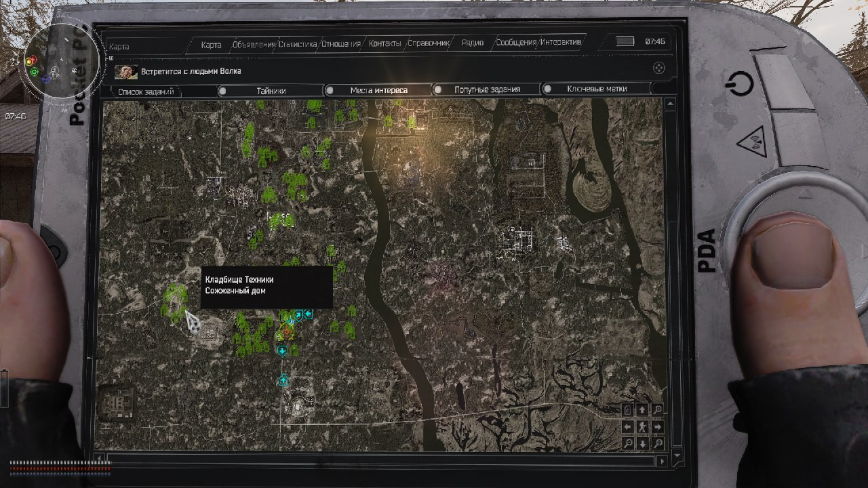Toggle the Попутные задания map filter
This screenshot has height=488, width=868.
(487, 89)
